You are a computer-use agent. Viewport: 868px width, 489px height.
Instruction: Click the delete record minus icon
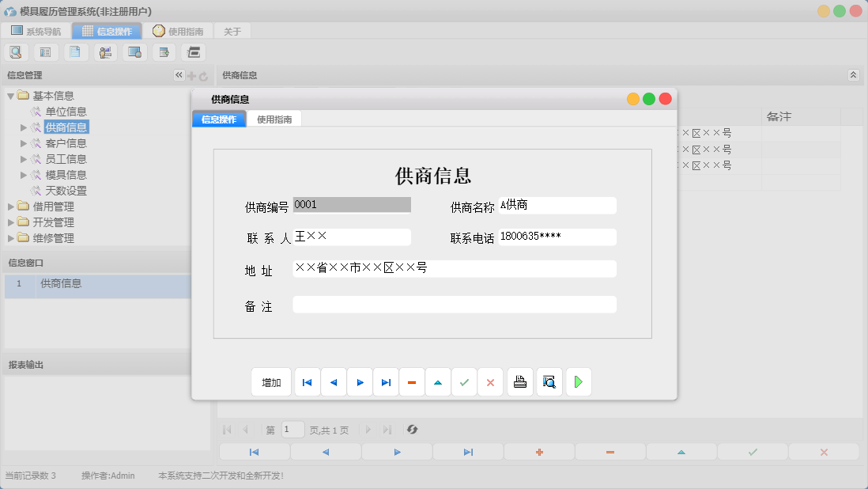[411, 381]
